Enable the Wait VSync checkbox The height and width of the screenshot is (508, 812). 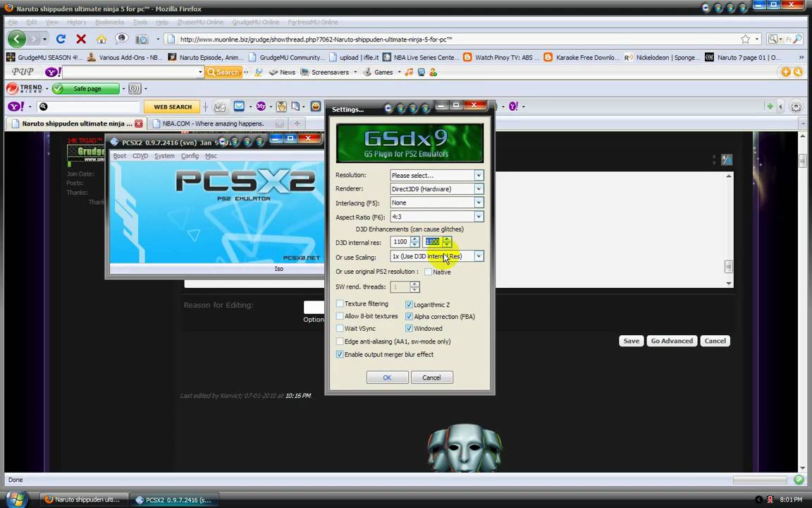340,329
